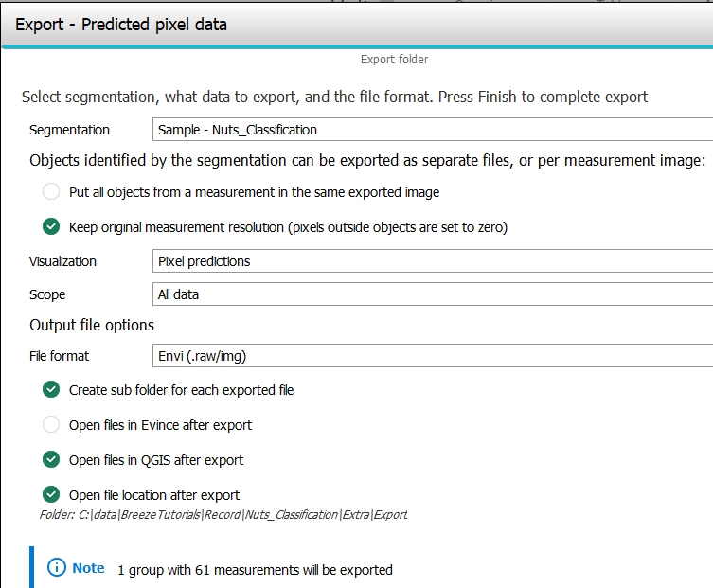This screenshot has width=713, height=588.
Task: Toggle 'Keep original measurement resolution' option
Action: point(51,227)
